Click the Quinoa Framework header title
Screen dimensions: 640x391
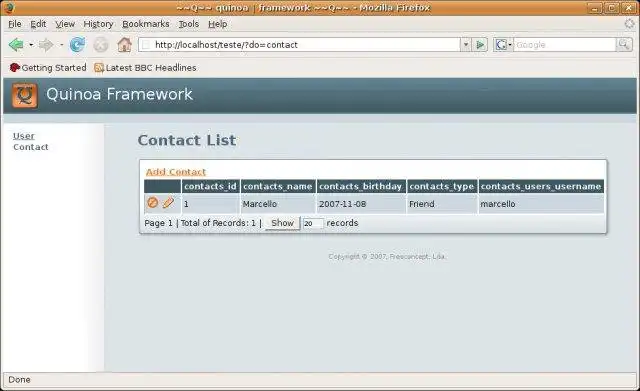119,94
